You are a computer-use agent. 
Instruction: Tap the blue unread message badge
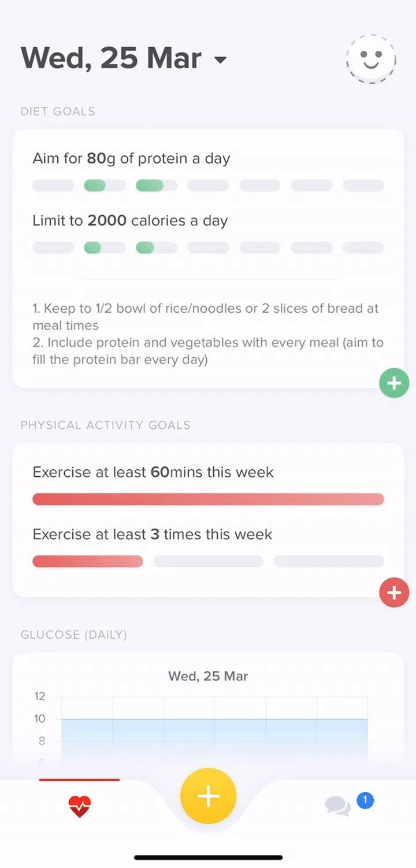click(x=365, y=800)
